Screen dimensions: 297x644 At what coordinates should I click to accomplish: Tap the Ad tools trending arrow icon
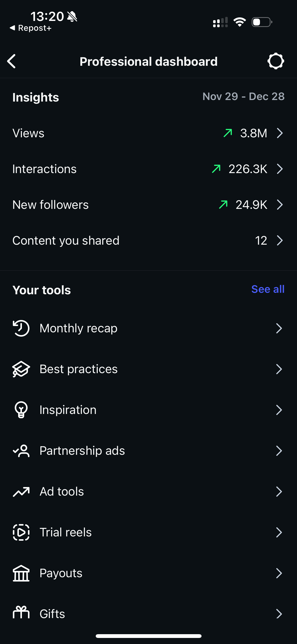coord(21,492)
